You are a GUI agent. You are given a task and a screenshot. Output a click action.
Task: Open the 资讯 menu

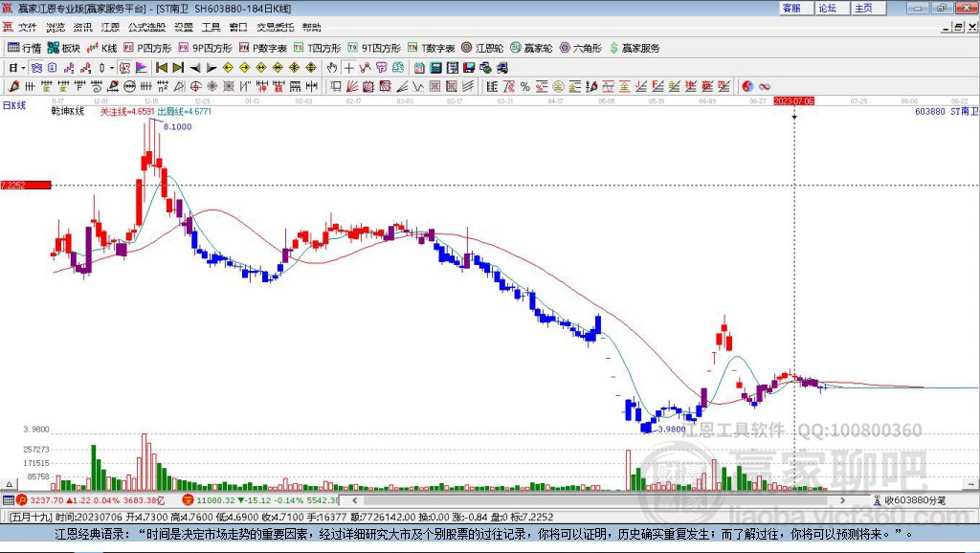tap(82, 27)
